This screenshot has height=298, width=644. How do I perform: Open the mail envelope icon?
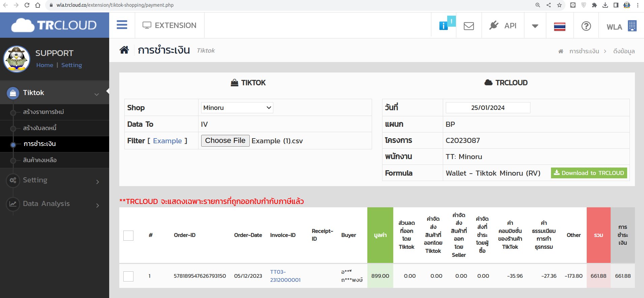[469, 26]
